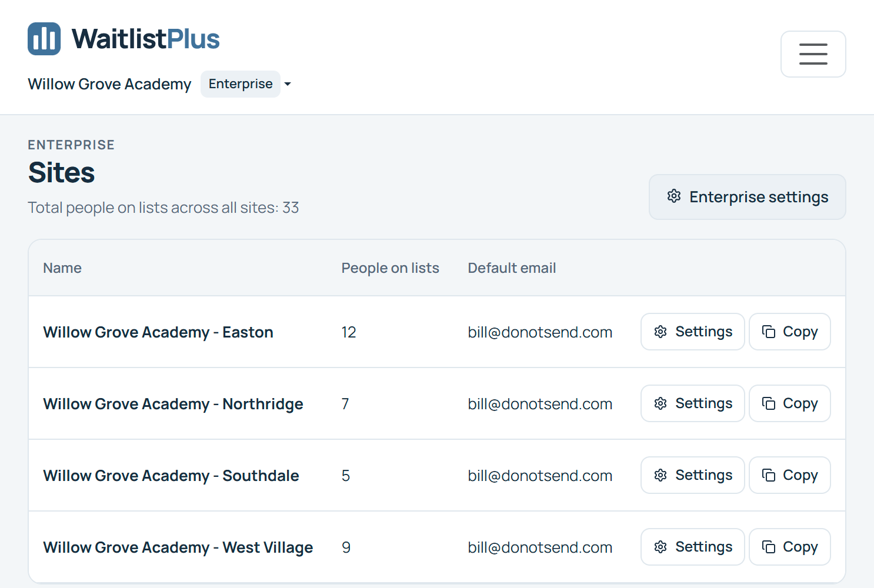Image resolution: width=874 pixels, height=588 pixels.
Task: Click the WaitlistPlus bar chart logo icon
Action: [44, 39]
